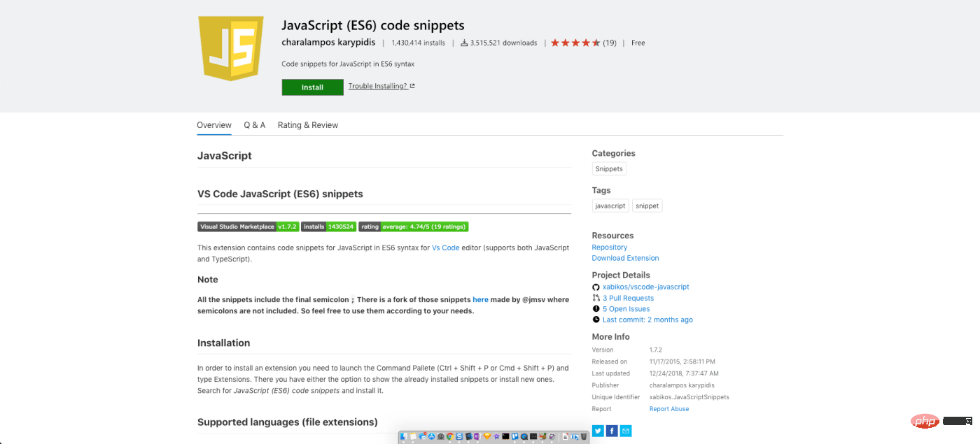
Task: Click the pull request icon in Project Details
Action: pyautogui.click(x=596, y=298)
